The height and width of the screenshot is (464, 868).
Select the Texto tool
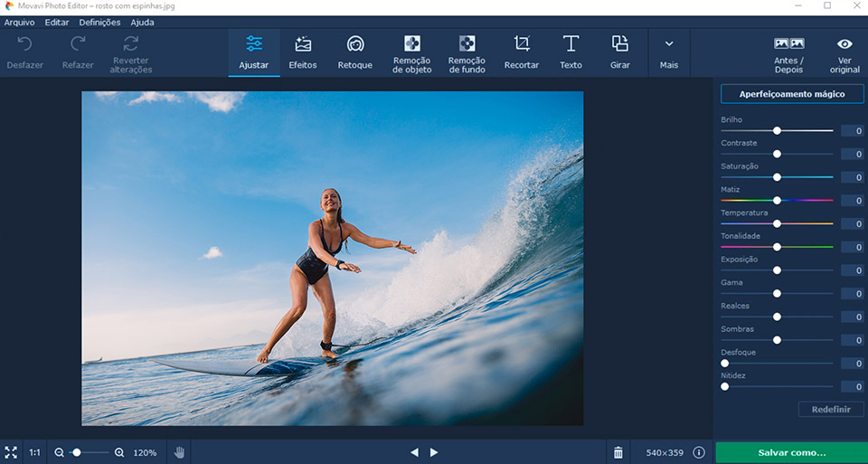pos(571,52)
